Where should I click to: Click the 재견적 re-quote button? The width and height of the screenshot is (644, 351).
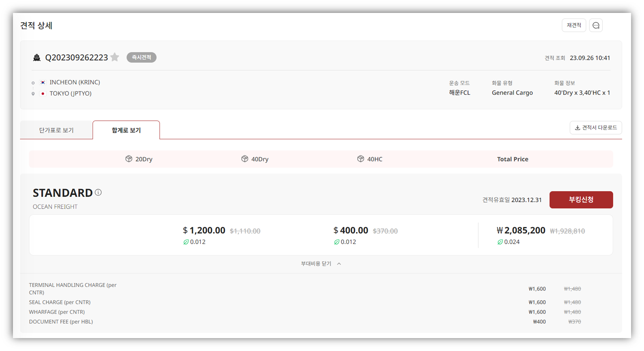pyautogui.click(x=574, y=25)
